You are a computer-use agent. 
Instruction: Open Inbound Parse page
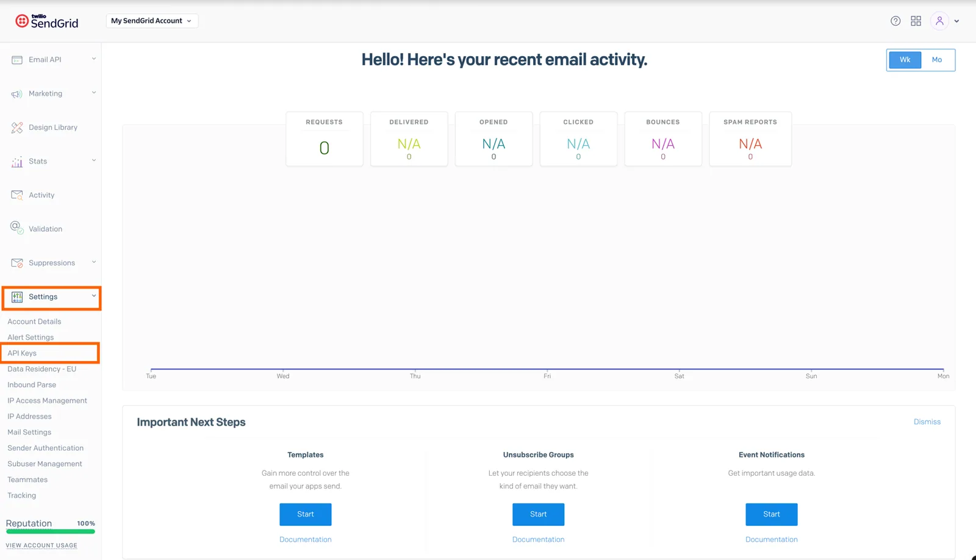coord(32,385)
